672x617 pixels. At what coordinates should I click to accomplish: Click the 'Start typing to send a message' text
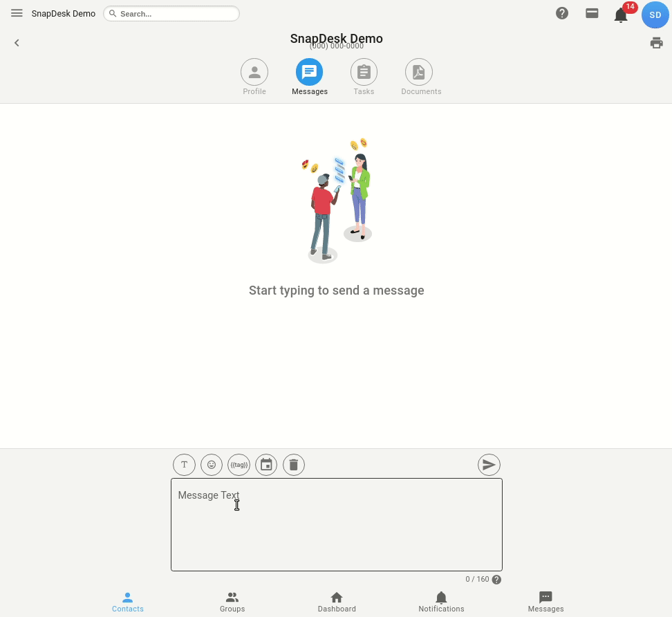[x=337, y=291]
